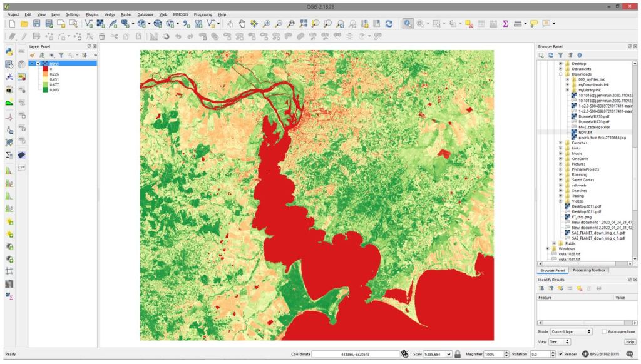Open the Mode Current layer dropdown
The image size is (641, 364).
coord(570,331)
